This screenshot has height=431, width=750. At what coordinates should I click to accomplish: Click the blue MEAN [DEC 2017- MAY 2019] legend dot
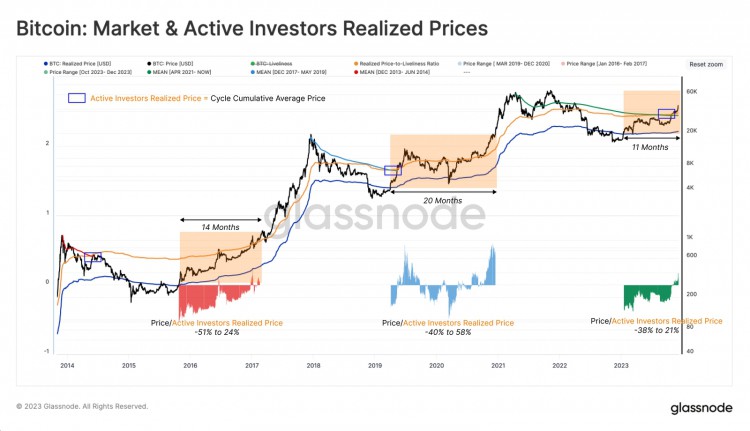click(253, 72)
